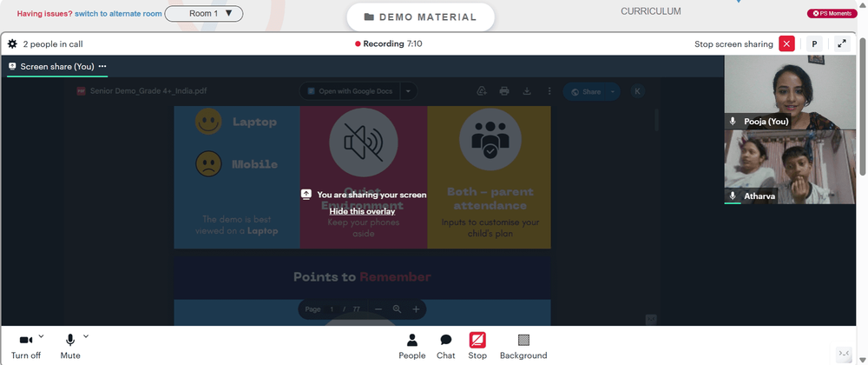Image resolution: width=868 pixels, height=365 pixels.
Task: Click collapse panel icon at bottom right
Action: pyautogui.click(x=843, y=354)
